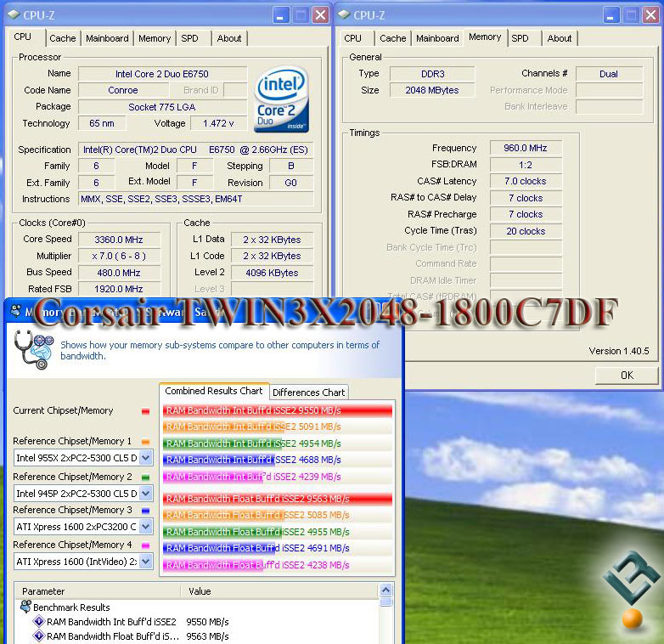Switch to CPU tab in right CPU-Z window
Viewport: 664px width, 644px height.
pos(352,38)
